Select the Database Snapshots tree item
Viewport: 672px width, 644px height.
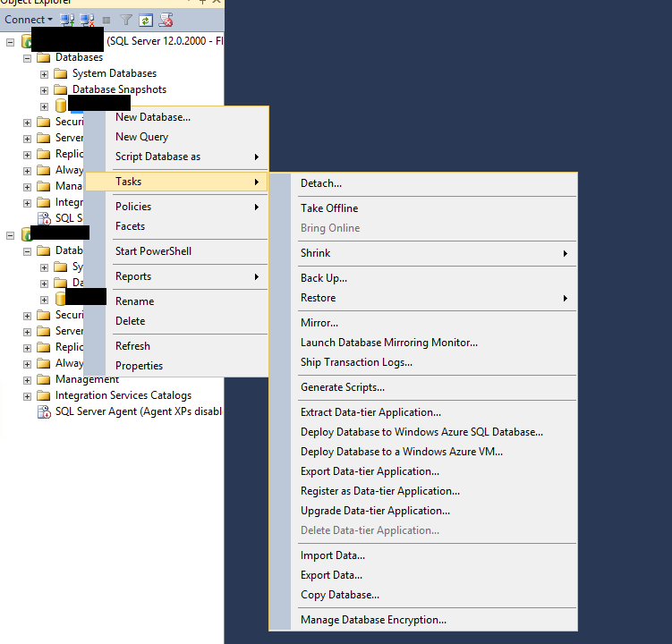119,89
